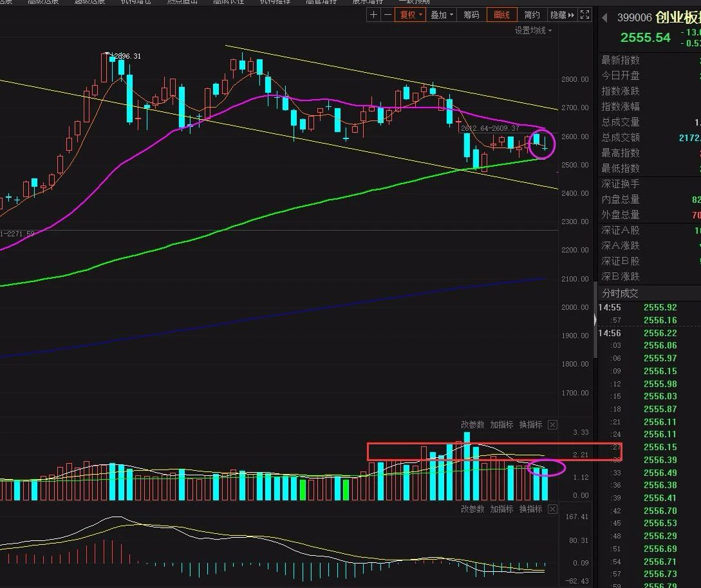
Task: Click 加指标 in the volume panel
Action: coord(501,425)
